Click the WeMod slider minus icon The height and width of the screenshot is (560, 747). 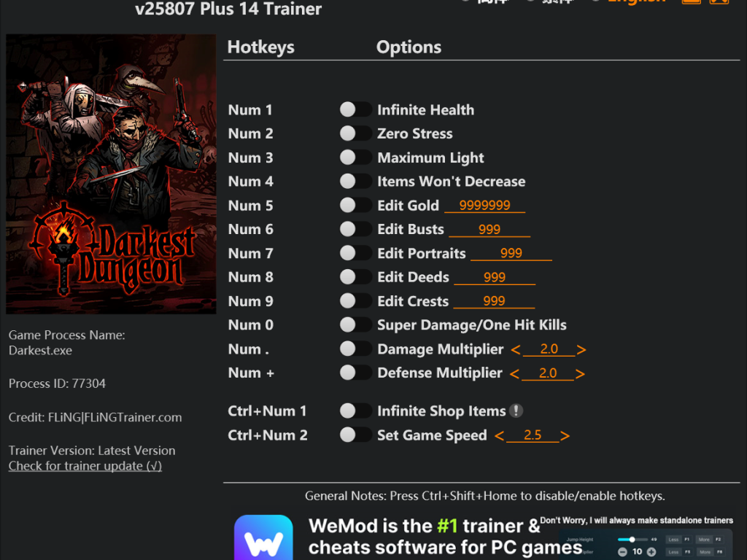[x=622, y=552]
